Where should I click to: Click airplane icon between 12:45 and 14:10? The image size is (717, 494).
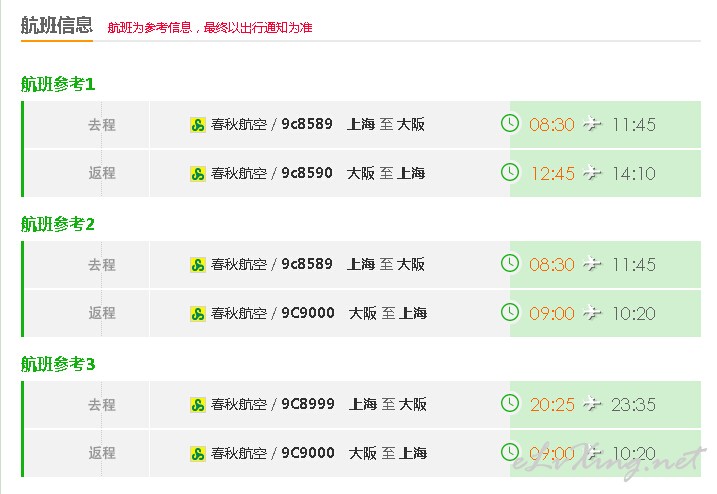coord(593,173)
